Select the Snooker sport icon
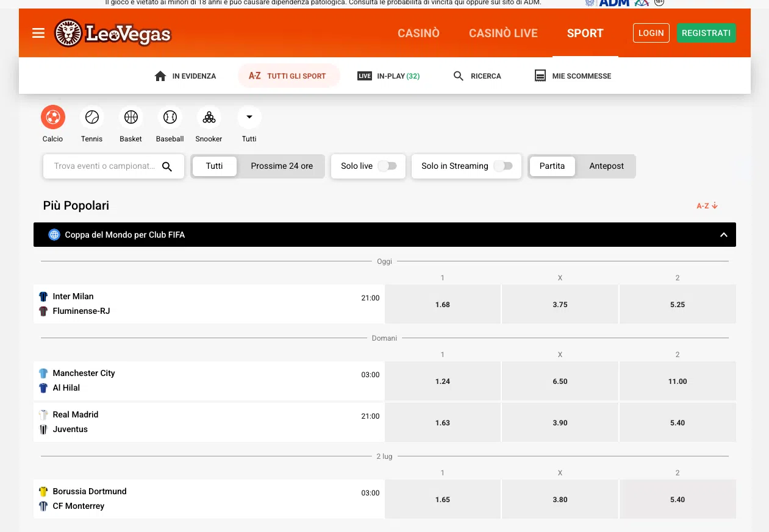The width and height of the screenshot is (769, 532). click(209, 117)
